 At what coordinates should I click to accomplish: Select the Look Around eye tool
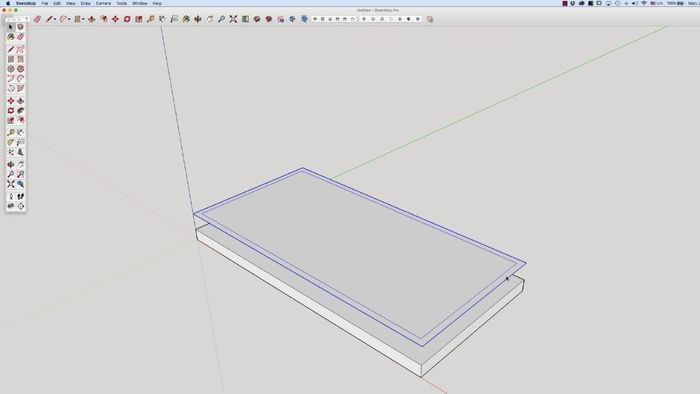(x=11, y=206)
